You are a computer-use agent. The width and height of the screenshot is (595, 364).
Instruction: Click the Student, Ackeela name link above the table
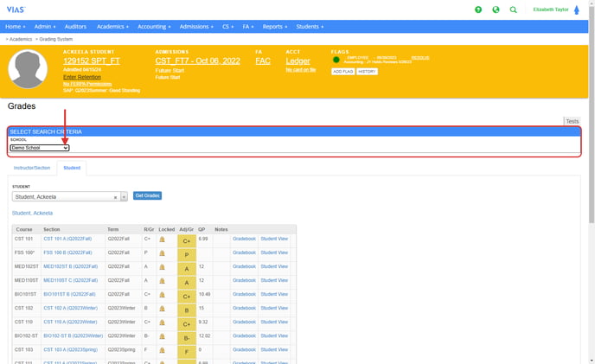pos(32,213)
